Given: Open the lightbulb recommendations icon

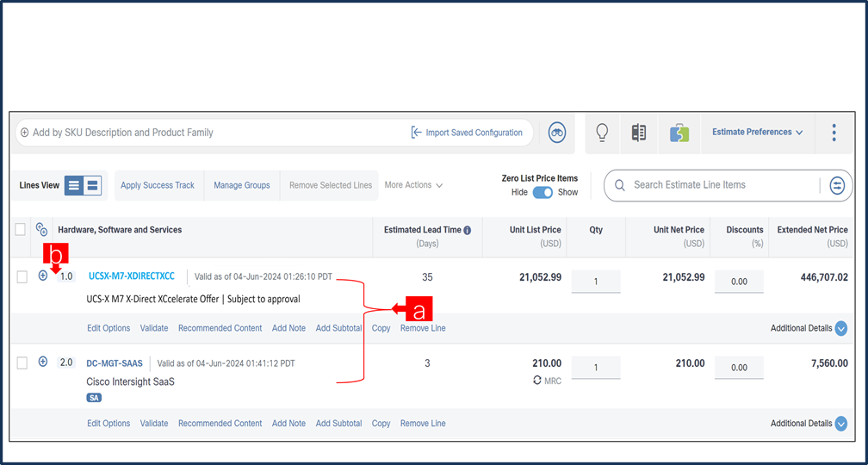Looking at the screenshot, I should pos(602,133).
